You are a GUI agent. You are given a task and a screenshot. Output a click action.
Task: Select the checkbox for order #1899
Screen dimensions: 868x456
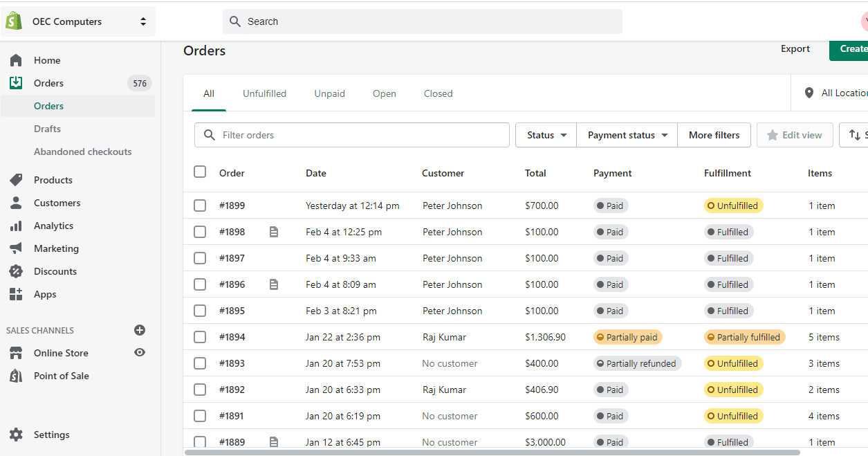(200, 206)
